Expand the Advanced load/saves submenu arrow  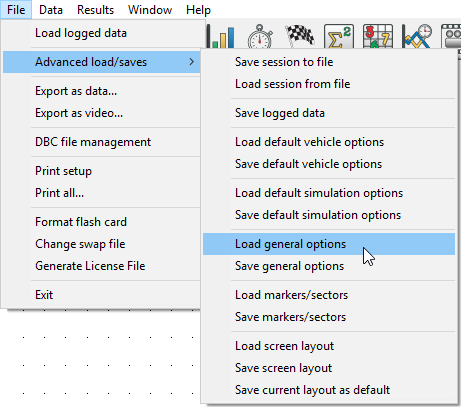pyautogui.click(x=191, y=62)
